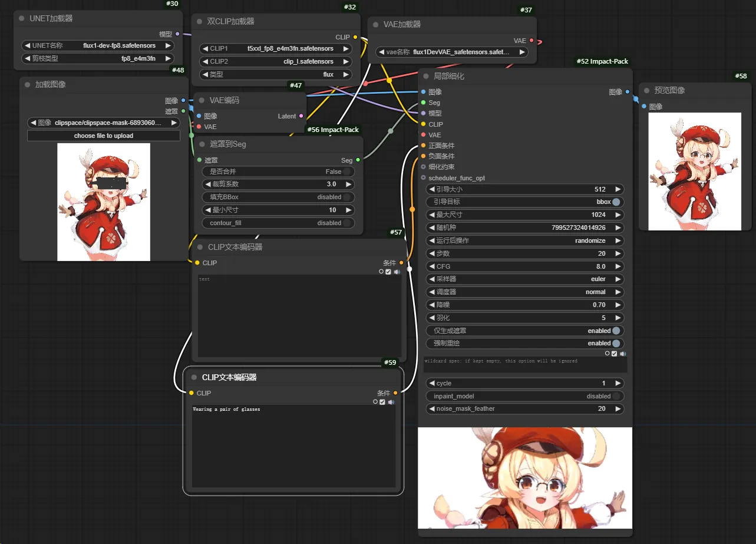756x544 pixels.
Task: Click the speaker icon in CLIP文本编码器 #59
Action: point(391,402)
